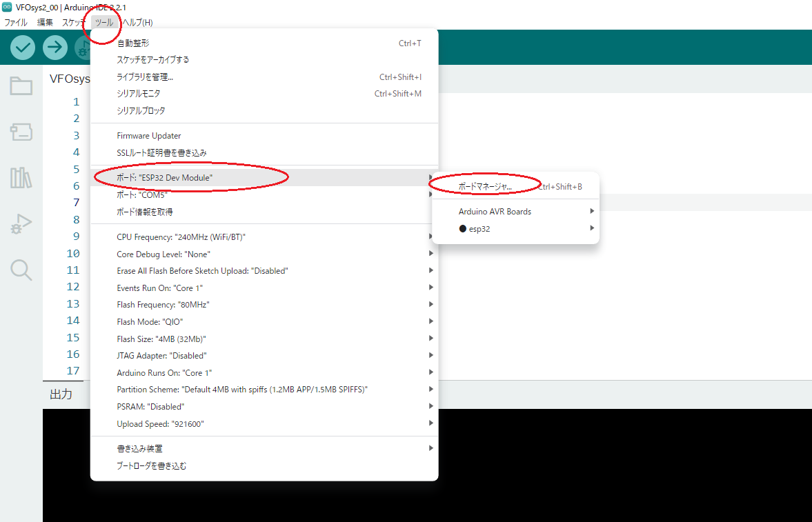Expand Erase All Flash Before Sketch Upload options
This screenshot has width=812, height=522.
264,271
